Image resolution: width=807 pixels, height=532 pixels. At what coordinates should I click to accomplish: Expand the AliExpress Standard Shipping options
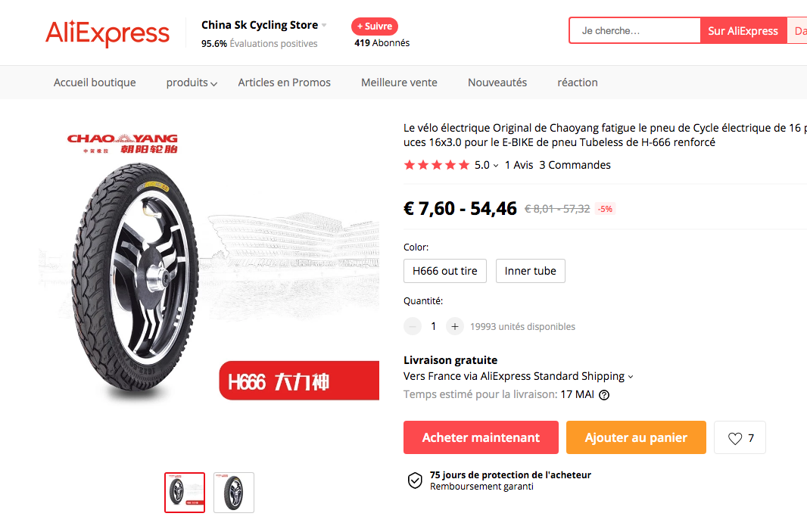[631, 377]
